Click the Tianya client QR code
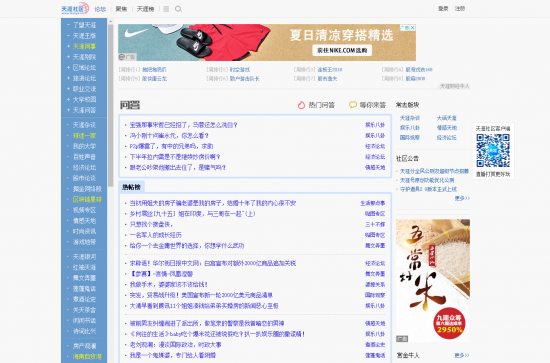This screenshot has height=363, width=550. pyautogui.click(x=493, y=150)
